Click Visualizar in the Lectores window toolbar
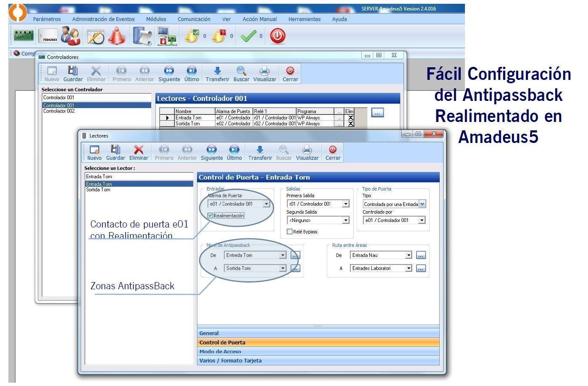Screen dimensions: 588x386 click(307, 153)
